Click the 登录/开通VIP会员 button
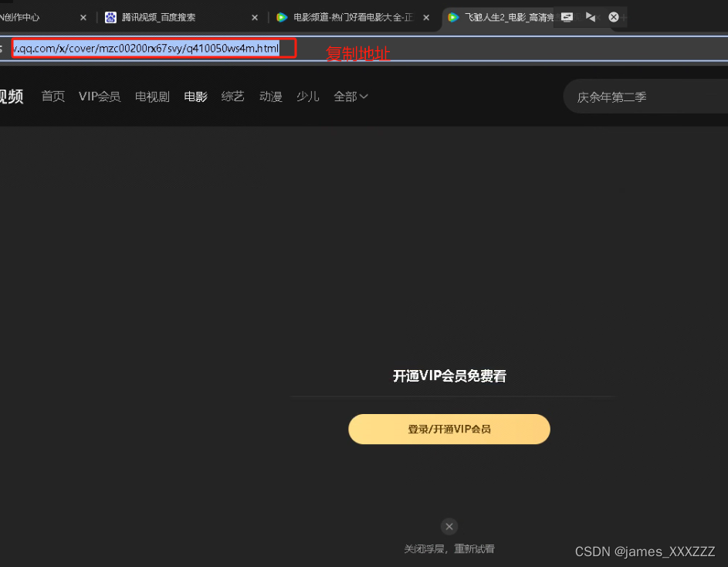This screenshot has height=567, width=728. (x=449, y=429)
